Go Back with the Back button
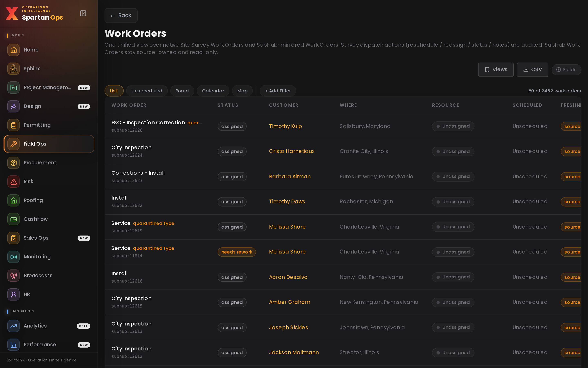The width and height of the screenshot is (588, 368). (x=121, y=16)
